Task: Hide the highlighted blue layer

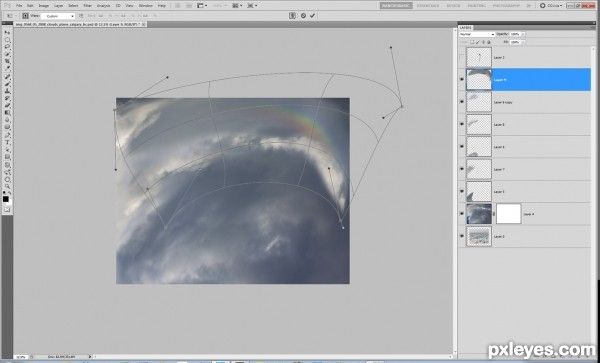Action: tap(461, 80)
